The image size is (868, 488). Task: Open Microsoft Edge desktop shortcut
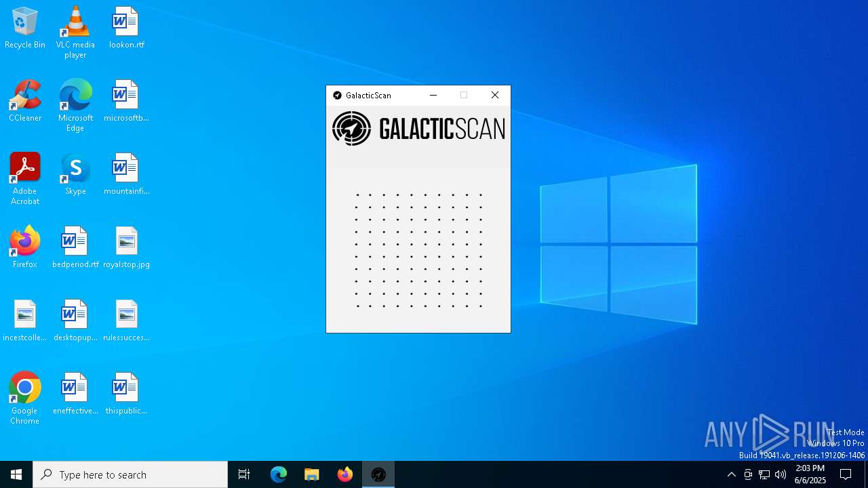(75, 106)
